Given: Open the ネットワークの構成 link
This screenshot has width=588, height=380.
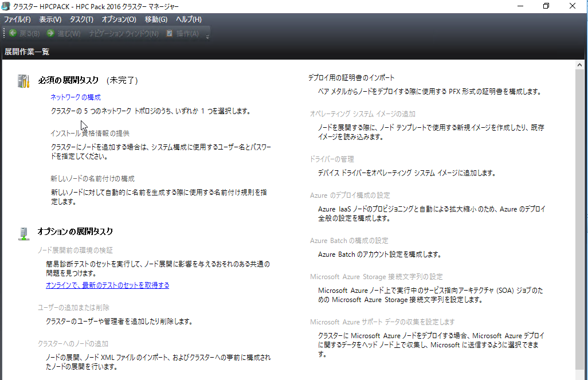Looking at the screenshot, I should coord(76,97).
